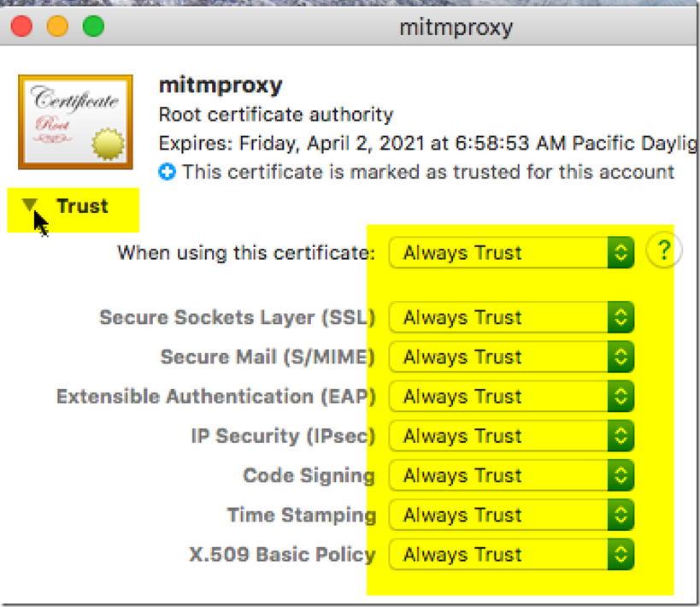Click the bold 'mitmproxy' certificate name
This screenshot has height=607, width=700.
221,85
